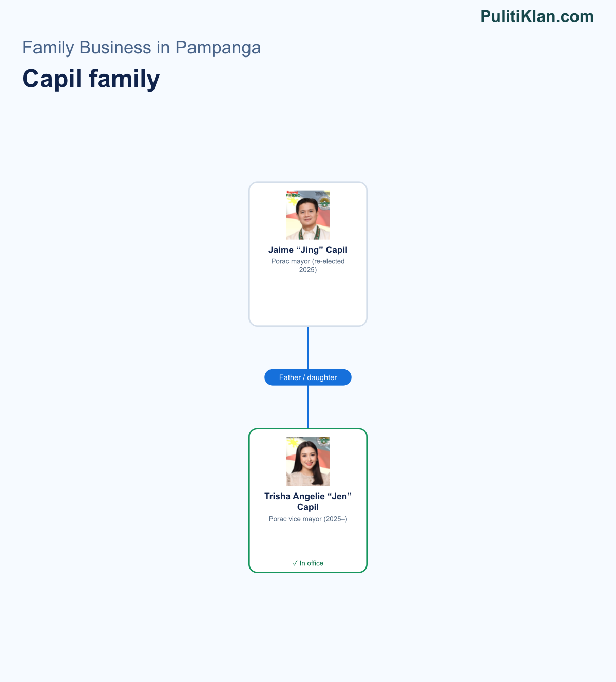Click the Porac vice mayor (2025–) description
The height and width of the screenshot is (682, 616).
[x=308, y=519]
